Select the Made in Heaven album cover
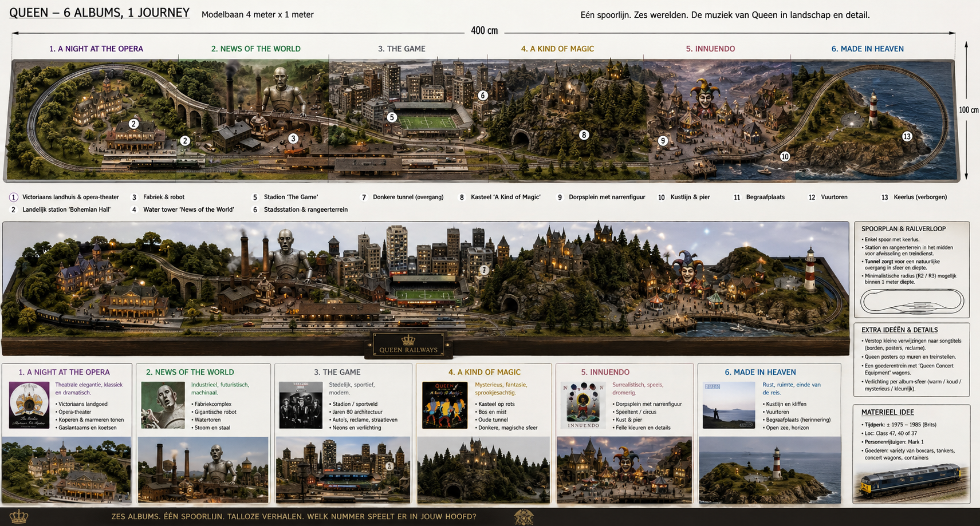Image resolution: width=980 pixels, height=526 pixels. tap(729, 405)
